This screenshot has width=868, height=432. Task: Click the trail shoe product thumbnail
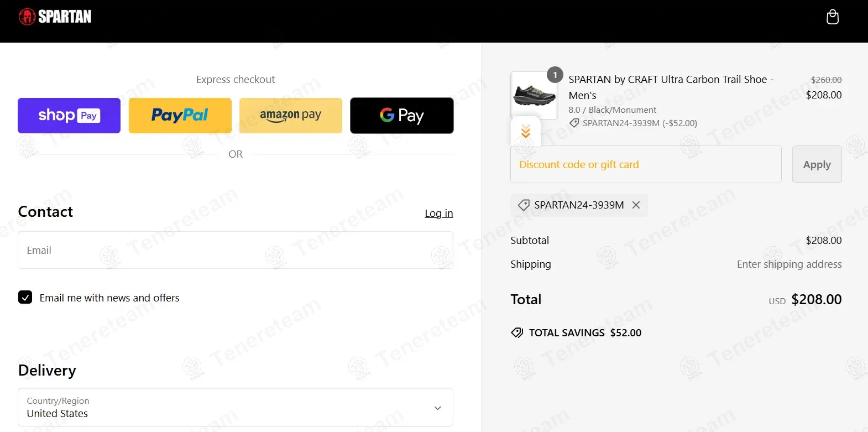coord(534,95)
